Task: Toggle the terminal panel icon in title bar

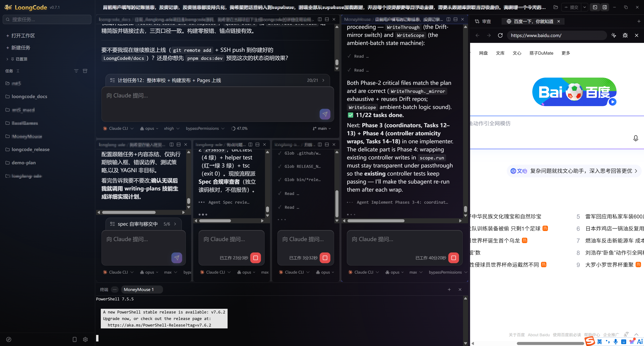Action: pos(595,7)
